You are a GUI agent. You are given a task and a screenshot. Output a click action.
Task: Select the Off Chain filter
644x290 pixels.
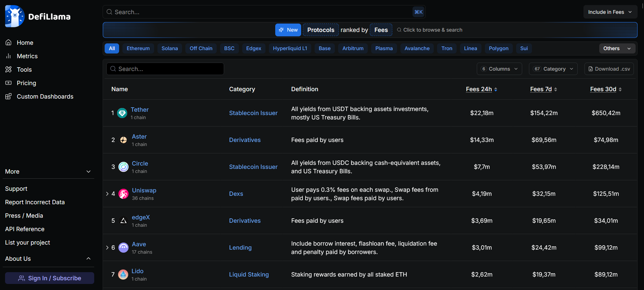coord(201,48)
